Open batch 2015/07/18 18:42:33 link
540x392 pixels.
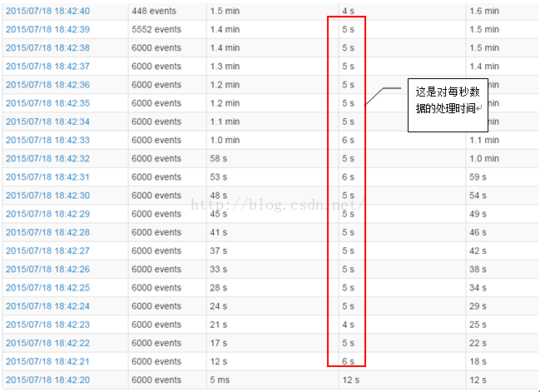48,140
